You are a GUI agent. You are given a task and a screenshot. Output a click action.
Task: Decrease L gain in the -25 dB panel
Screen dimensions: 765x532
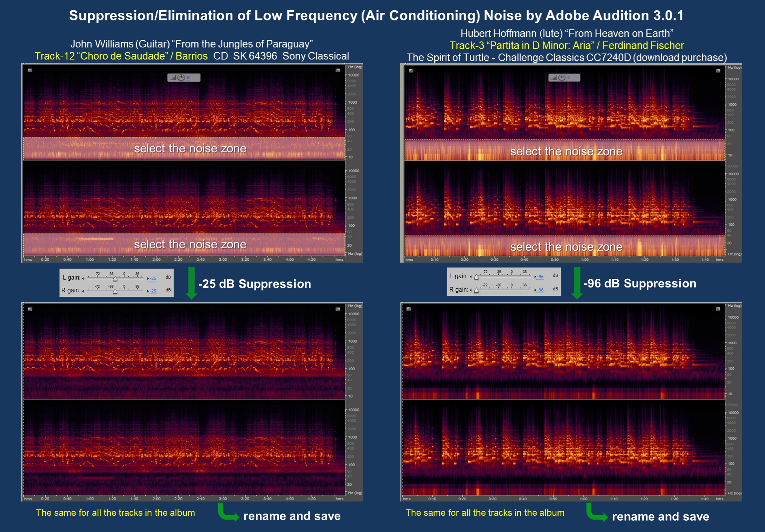pyautogui.click(x=83, y=278)
